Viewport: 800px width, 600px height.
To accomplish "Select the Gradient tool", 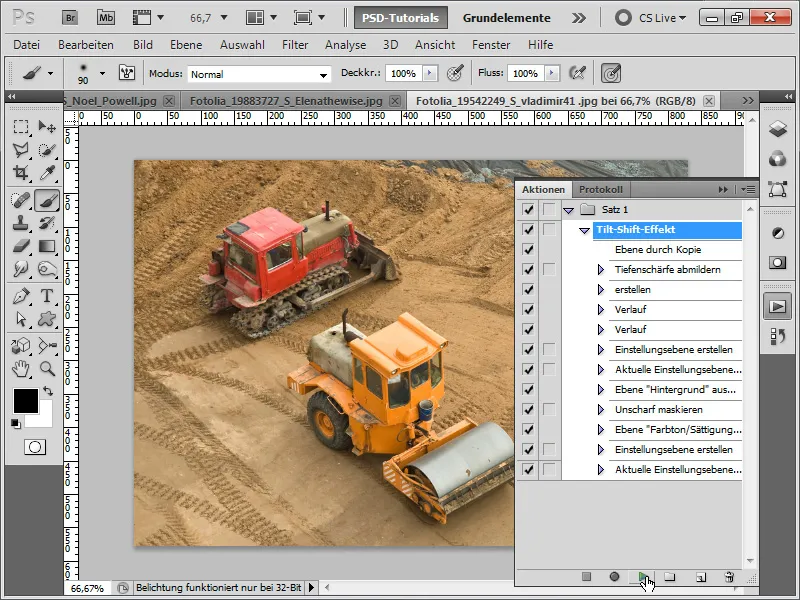I will click(47, 246).
